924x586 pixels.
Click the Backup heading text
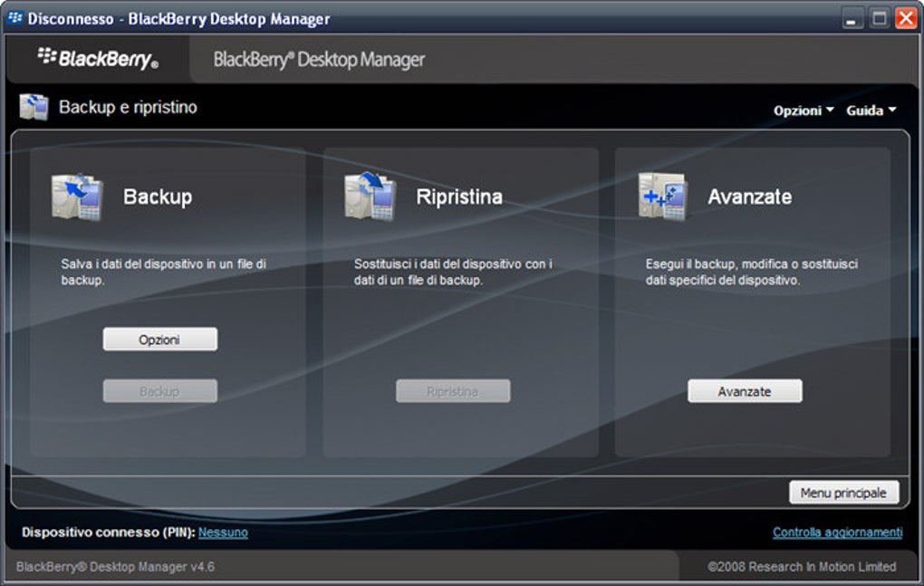click(158, 197)
